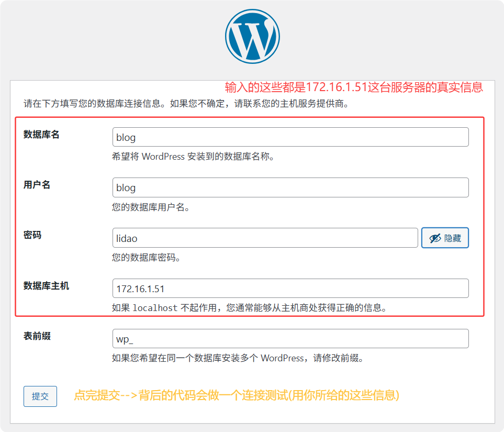
Task: Click the 用户名 label
Action: (x=37, y=185)
